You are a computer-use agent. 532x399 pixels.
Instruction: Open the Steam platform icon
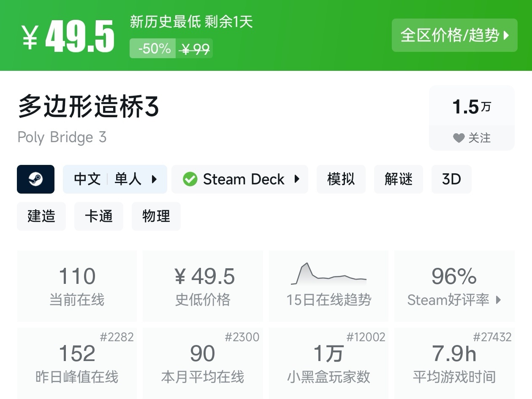point(35,179)
